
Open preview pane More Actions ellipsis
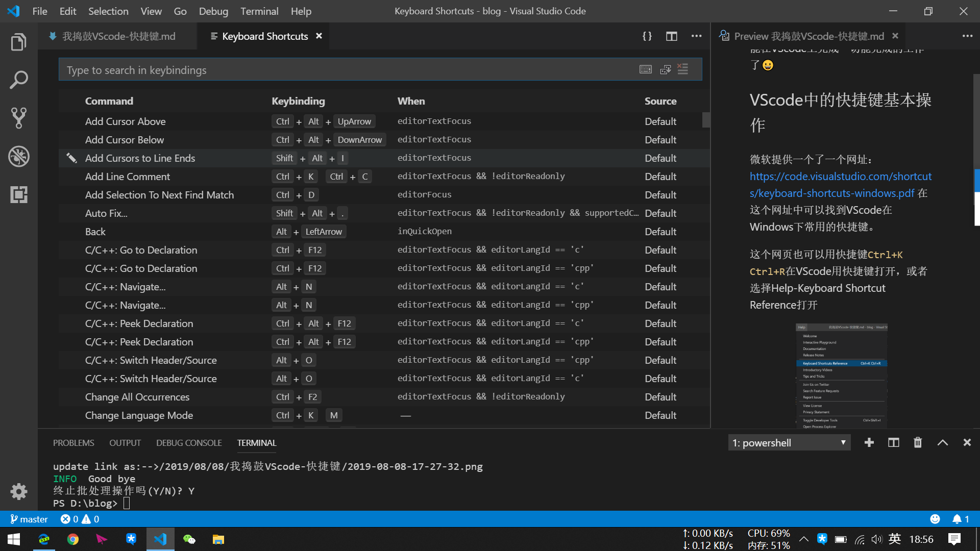[967, 36]
